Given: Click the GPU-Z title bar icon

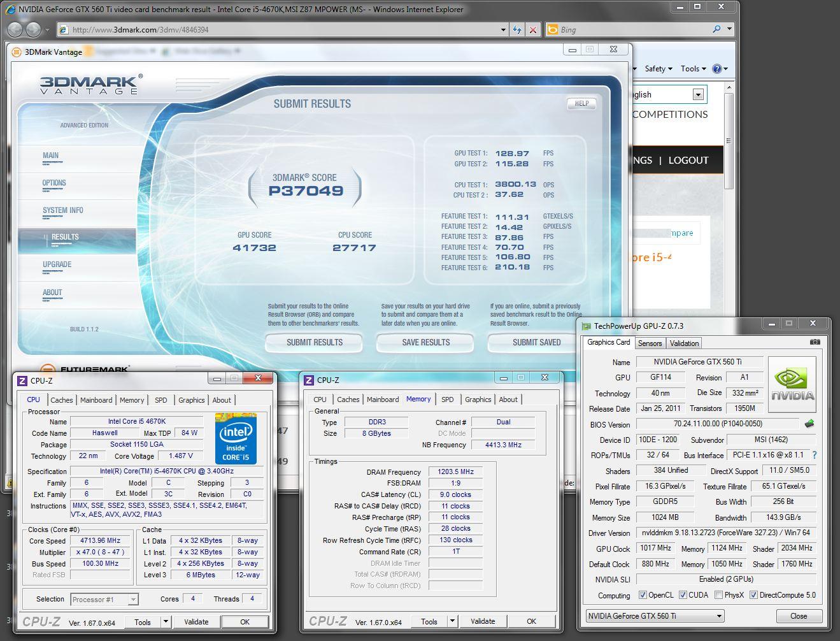Looking at the screenshot, I should click(587, 326).
